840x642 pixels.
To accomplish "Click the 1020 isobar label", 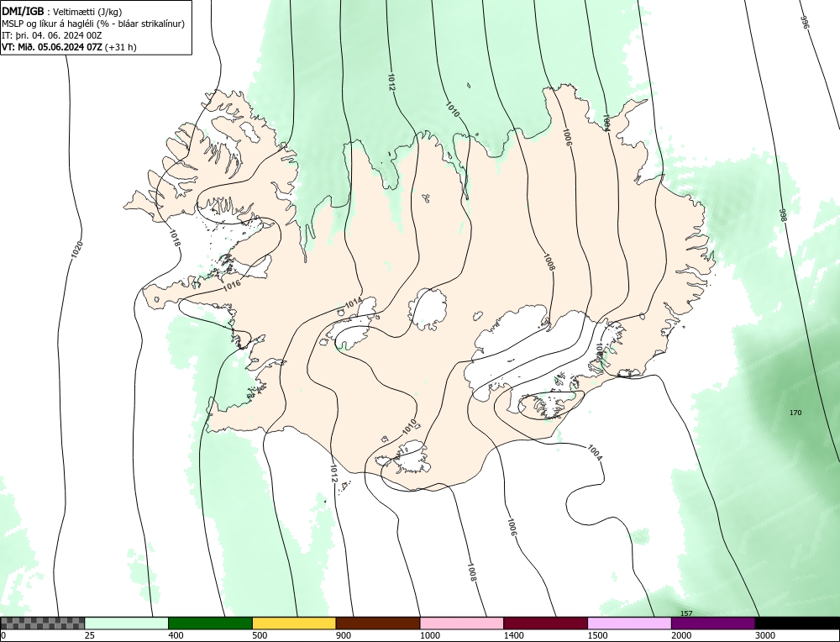I will [76, 250].
